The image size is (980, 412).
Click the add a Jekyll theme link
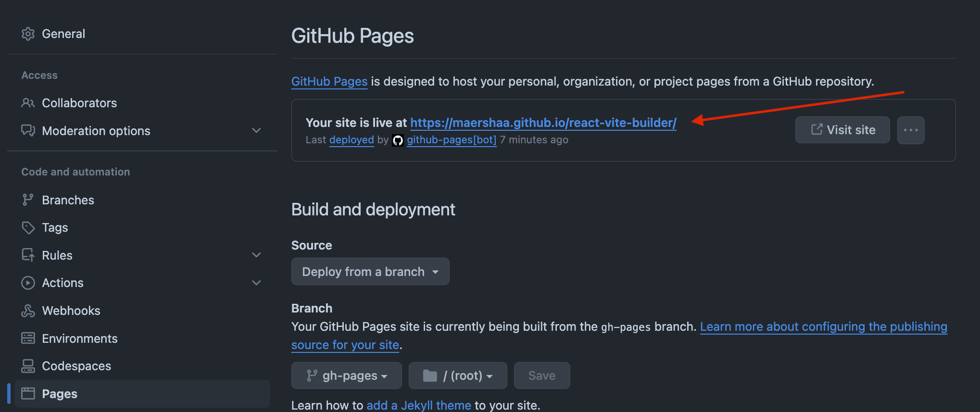pyautogui.click(x=418, y=405)
